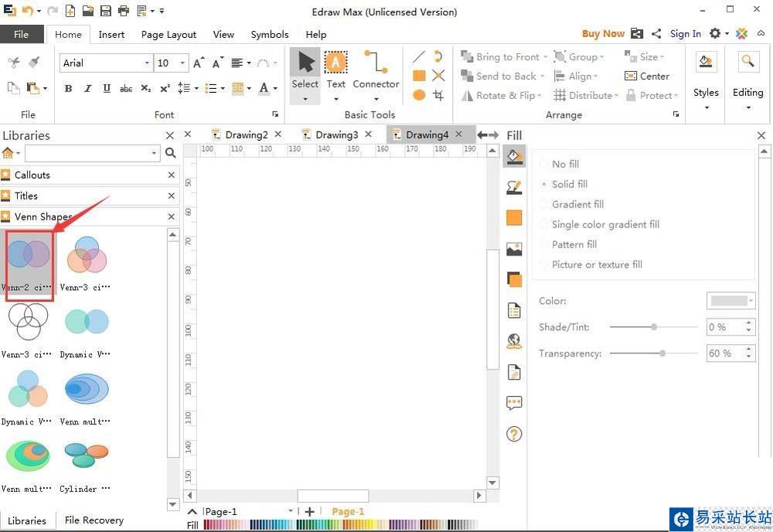This screenshot has width=773, height=532.
Task: Switch to the Drawing2 document tab
Action: tap(246, 135)
